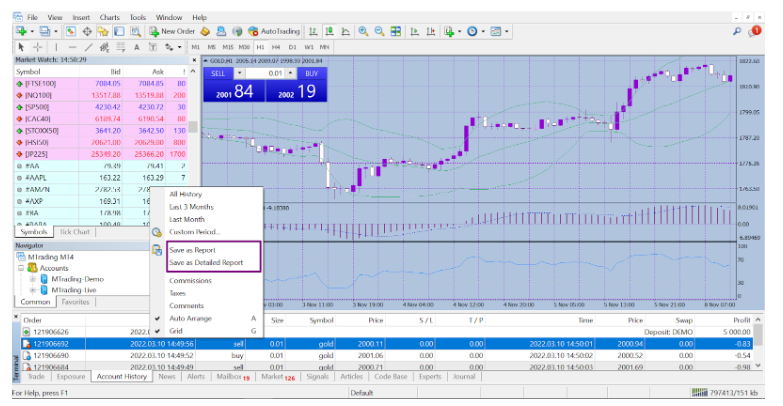Open the Trade tab in Terminal
This screenshot has height=406, width=783.
36,377
